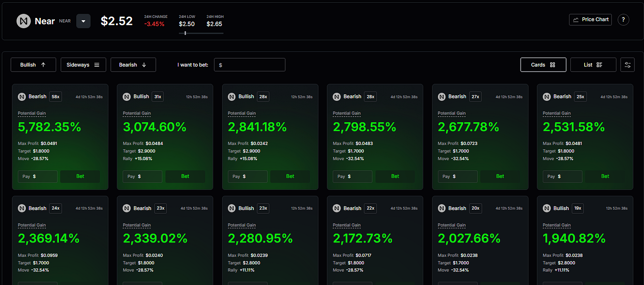Viewport: 644px width, 285px height.
Task: Open the filter settings sliders icon
Action: (627, 65)
